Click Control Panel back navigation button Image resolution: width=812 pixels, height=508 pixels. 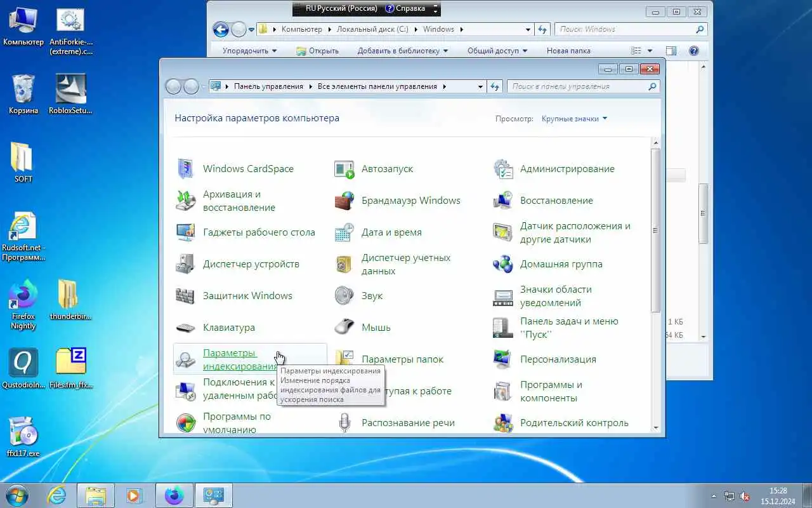[173, 87]
